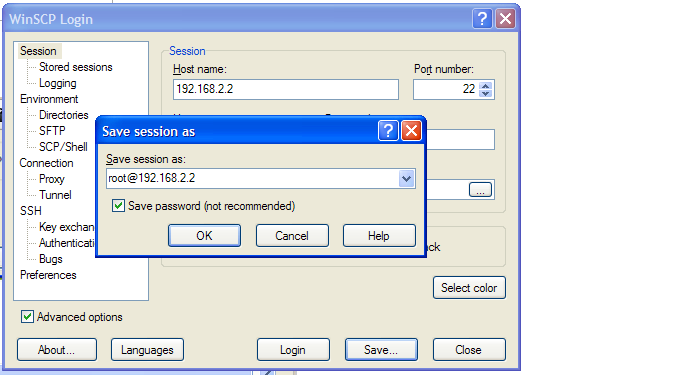This screenshot has height=384, width=680.
Task: Decrease the port number with down arrow
Action: 486,93
